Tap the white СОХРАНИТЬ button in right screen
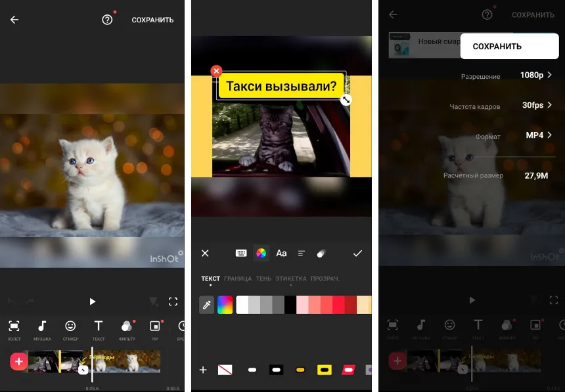Screen dimensions: 565x392 pos(510,46)
